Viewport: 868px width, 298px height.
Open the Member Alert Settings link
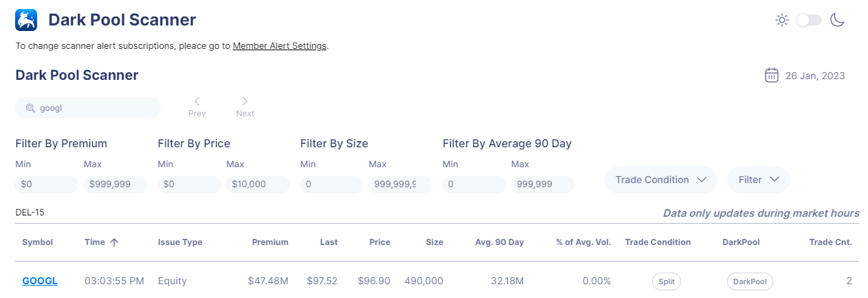[280, 46]
